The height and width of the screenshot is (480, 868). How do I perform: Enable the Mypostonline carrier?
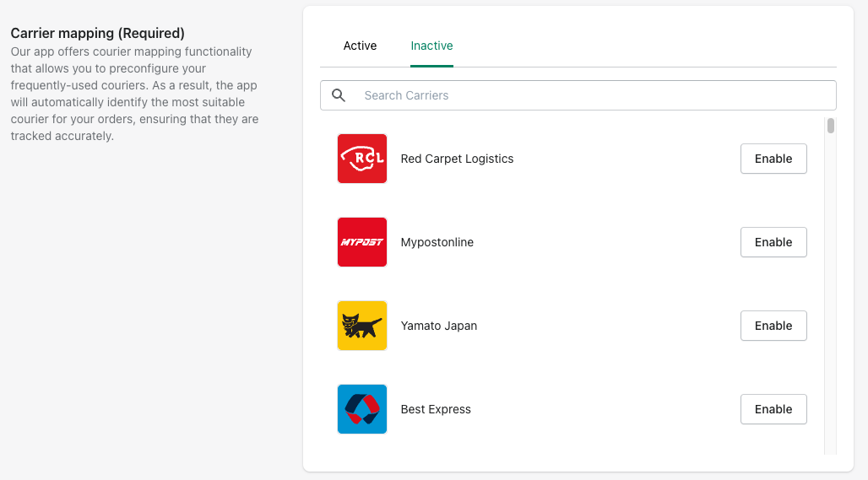(x=773, y=242)
